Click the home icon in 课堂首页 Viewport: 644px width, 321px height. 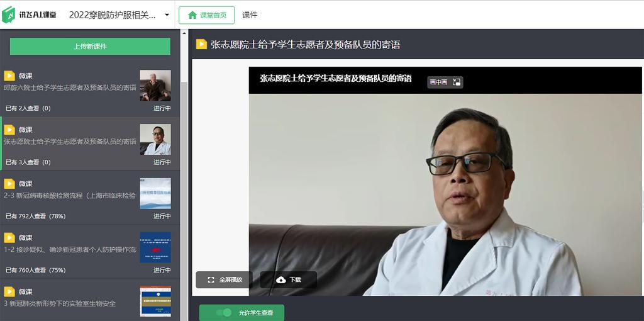tap(192, 15)
